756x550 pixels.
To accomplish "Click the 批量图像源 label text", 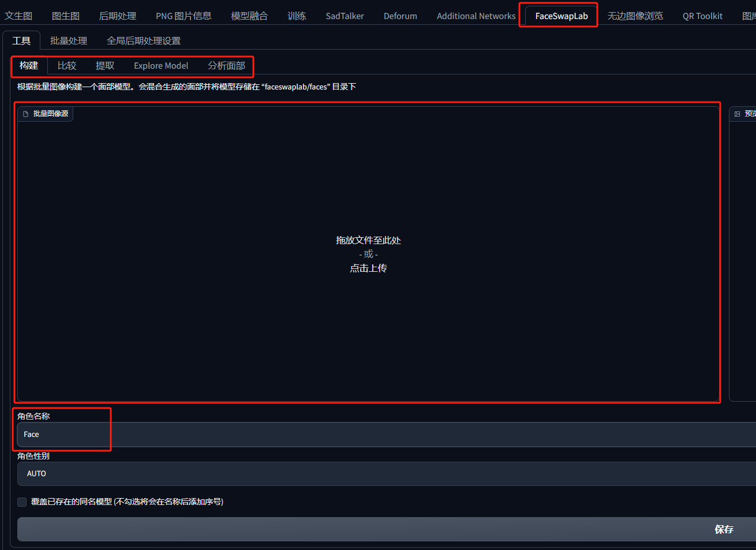I will tap(51, 114).
